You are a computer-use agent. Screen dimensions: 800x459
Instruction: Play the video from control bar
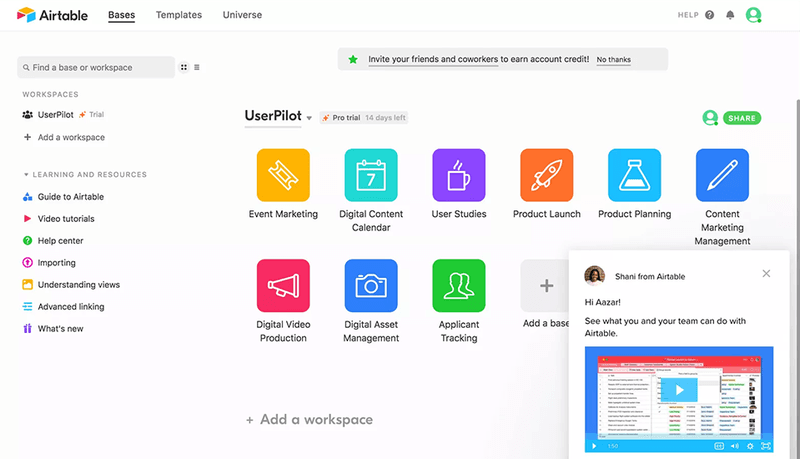click(x=594, y=446)
